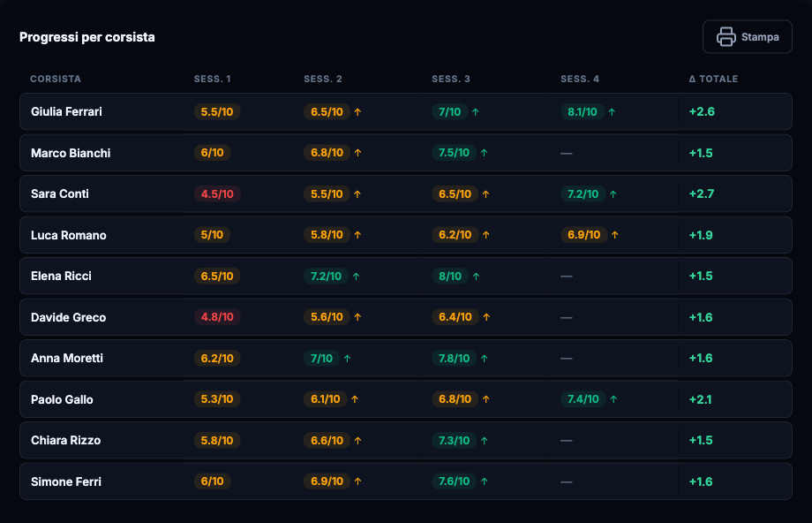
Task: Select the Anna Moretti name
Action: (67, 358)
